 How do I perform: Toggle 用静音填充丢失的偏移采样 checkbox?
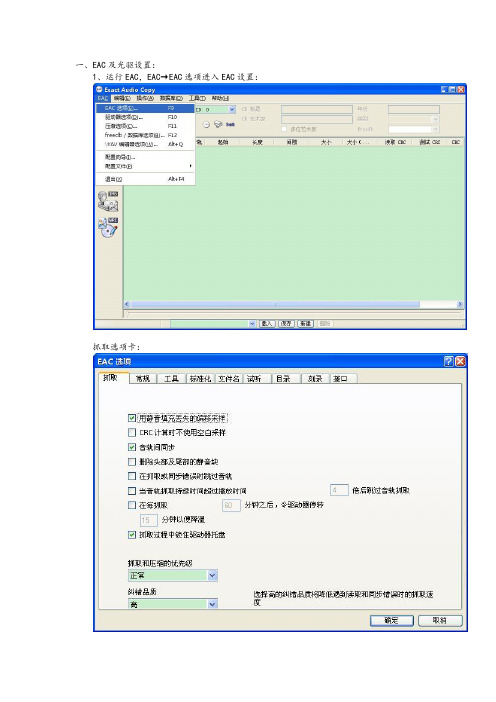(132, 418)
